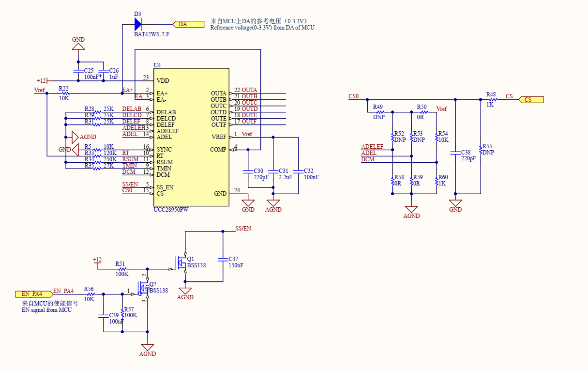Select the Q2 BSS138 MOSFET symbol
Screen dimensions: 588x370
[x=143, y=288]
